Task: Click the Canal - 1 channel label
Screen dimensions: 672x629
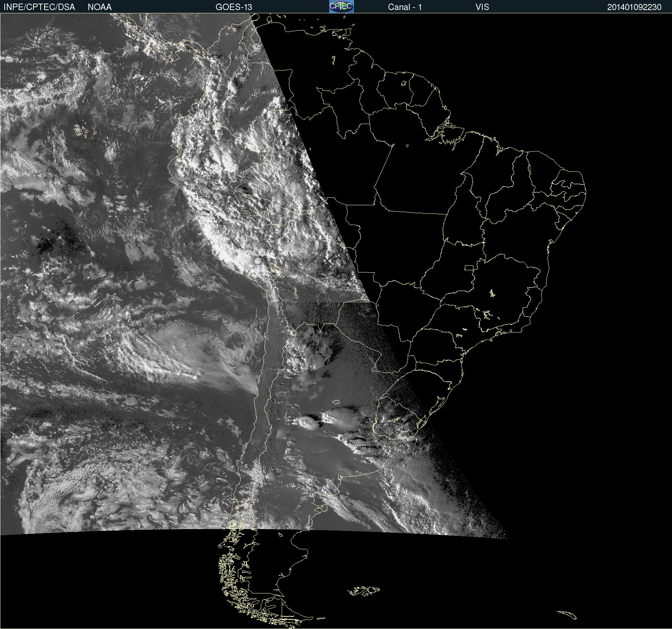Action: (405, 7)
